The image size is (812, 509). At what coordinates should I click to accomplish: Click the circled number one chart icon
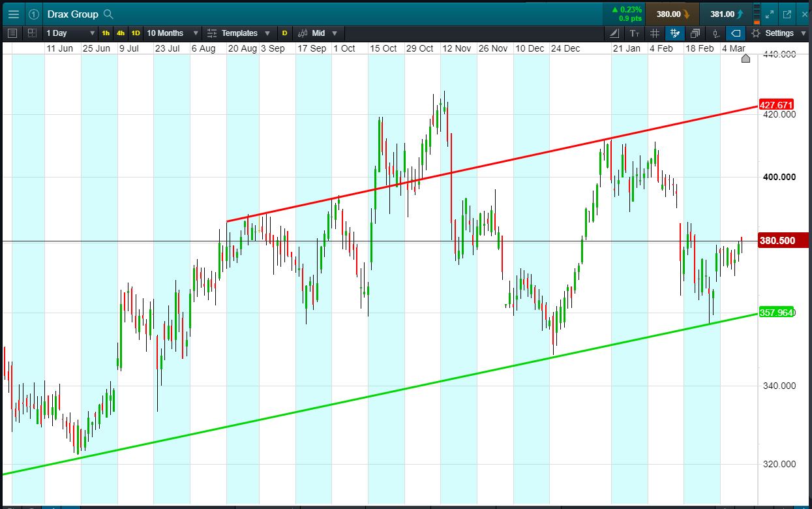pyautogui.click(x=34, y=14)
